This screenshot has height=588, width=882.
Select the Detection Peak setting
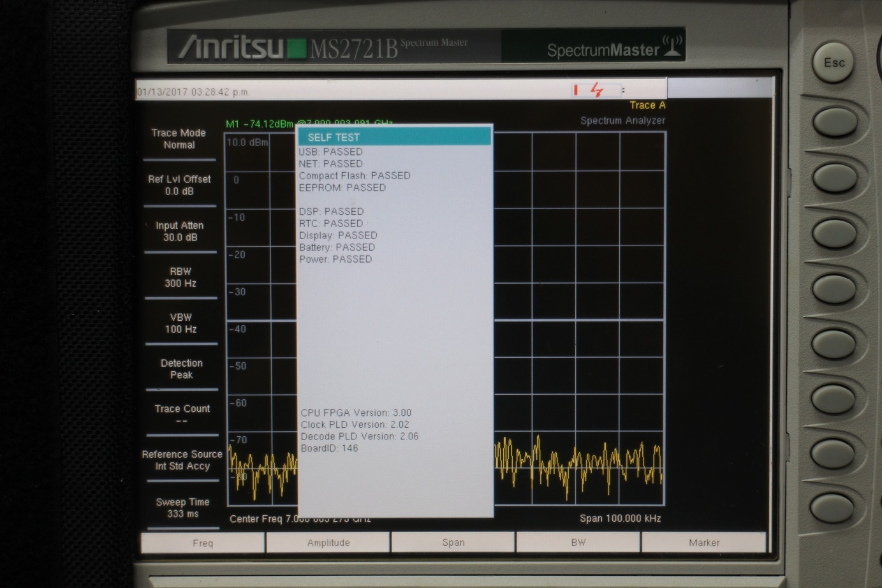[182, 369]
